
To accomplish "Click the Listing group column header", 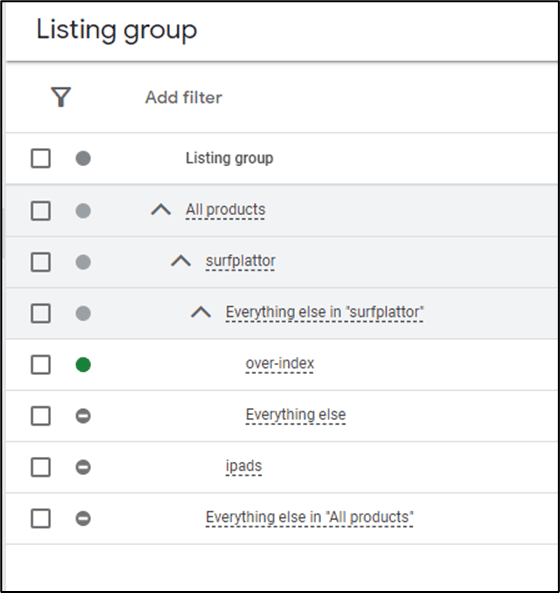I will 230,158.
